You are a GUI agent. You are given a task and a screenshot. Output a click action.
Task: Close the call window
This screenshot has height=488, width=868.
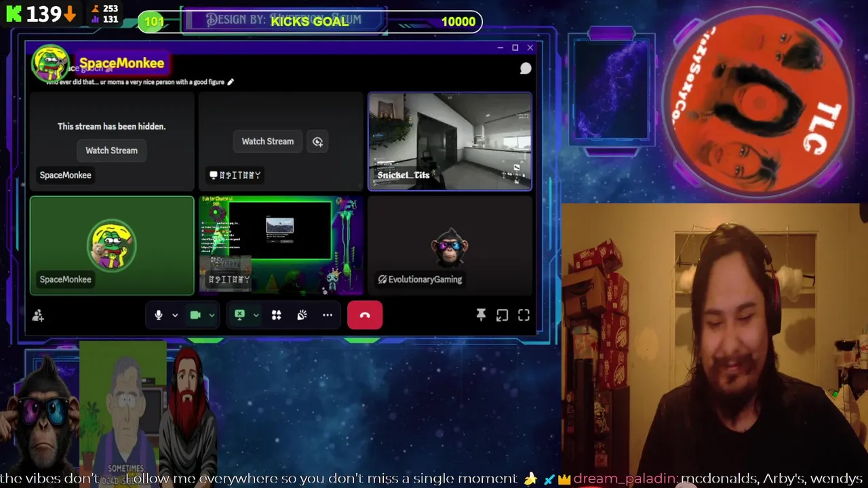(530, 47)
